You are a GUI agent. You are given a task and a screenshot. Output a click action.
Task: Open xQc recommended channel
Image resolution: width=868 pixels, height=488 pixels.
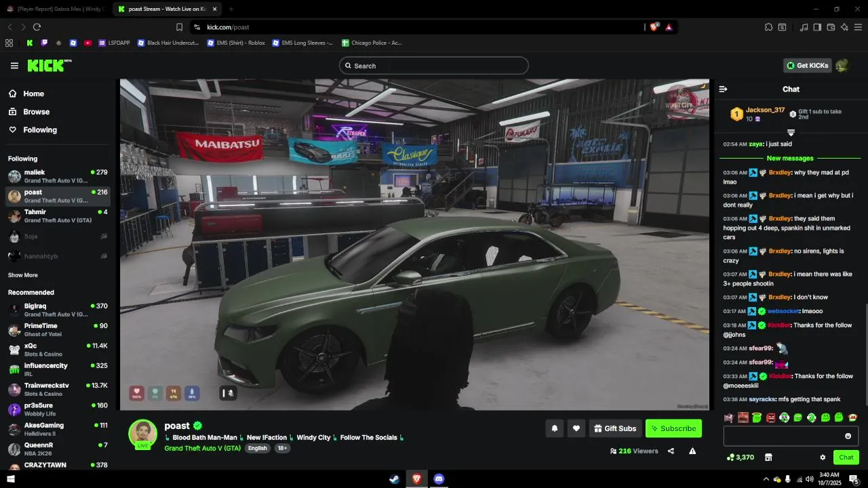point(58,350)
